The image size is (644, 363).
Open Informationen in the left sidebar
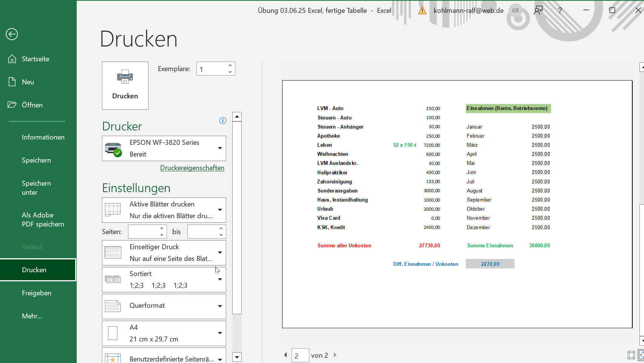coord(43,137)
